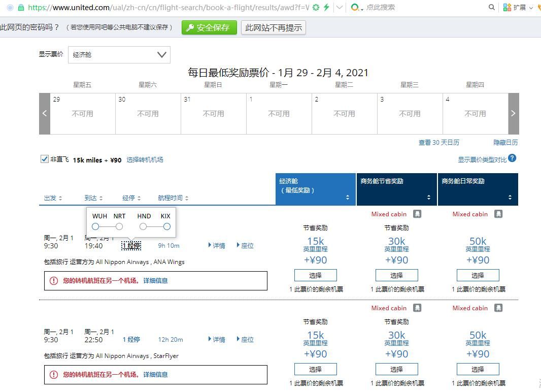Select 50k business fare for 19:40 flight
541x392 pixels.
point(478,275)
